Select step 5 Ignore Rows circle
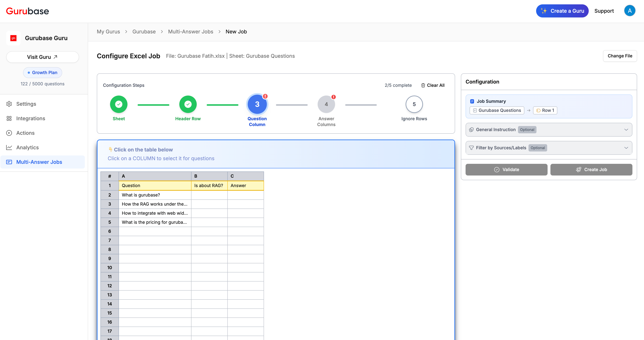Screen dimensions: 644x340 414,104
